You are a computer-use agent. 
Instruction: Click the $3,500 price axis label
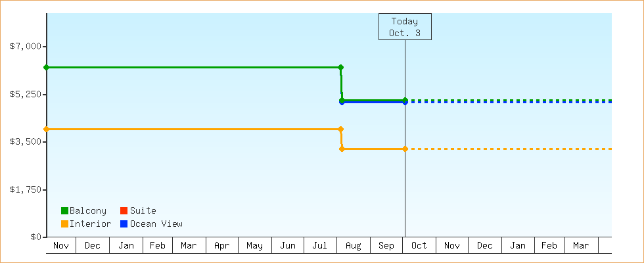click(26, 141)
